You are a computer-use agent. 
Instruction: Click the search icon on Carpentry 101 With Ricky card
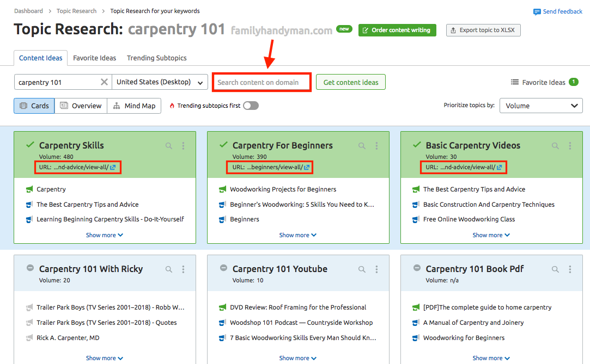pos(169,269)
